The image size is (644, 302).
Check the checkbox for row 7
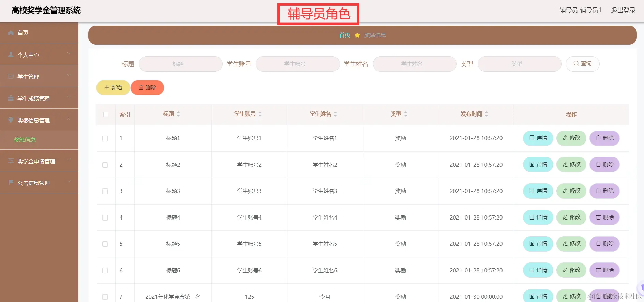tap(105, 297)
